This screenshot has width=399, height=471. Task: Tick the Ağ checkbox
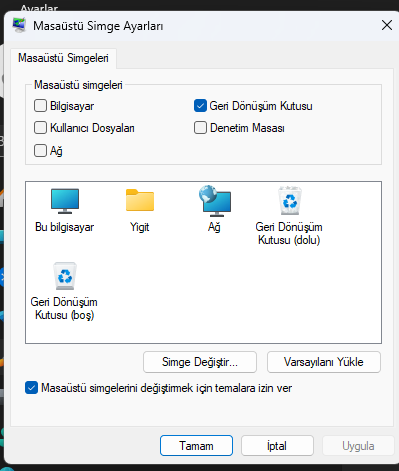[40, 150]
